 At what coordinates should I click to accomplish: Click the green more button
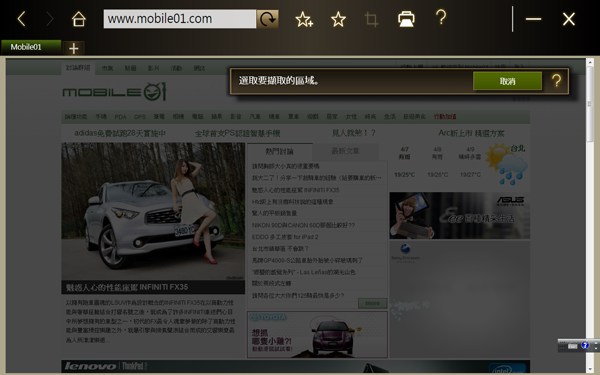tap(372, 303)
